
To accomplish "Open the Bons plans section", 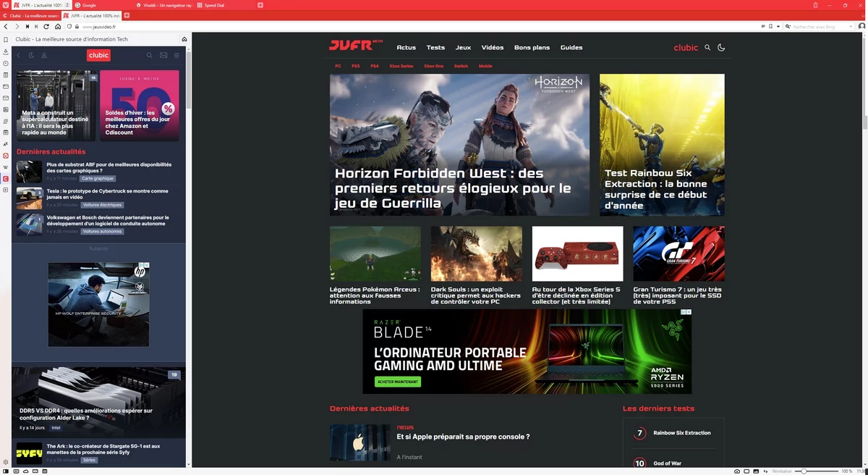I will coord(532,48).
